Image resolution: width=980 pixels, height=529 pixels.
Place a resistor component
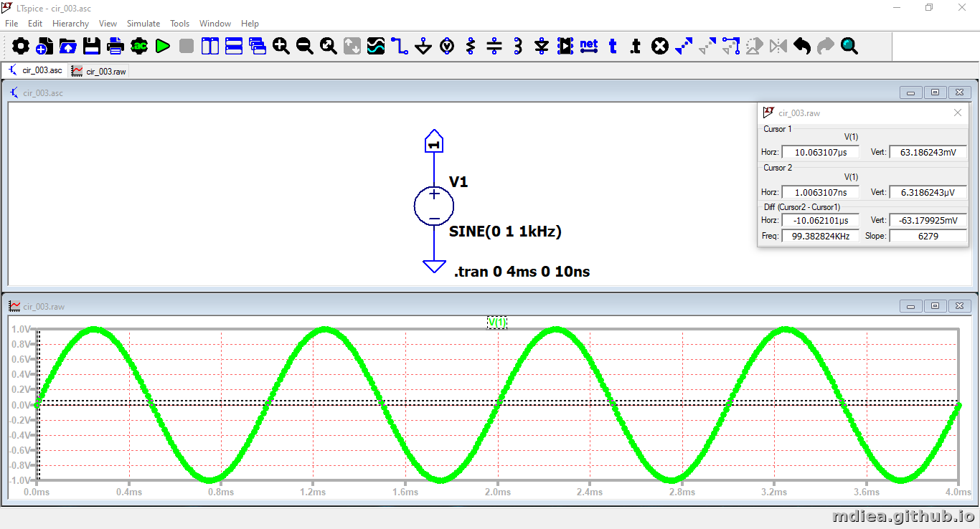[x=471, y=47]
